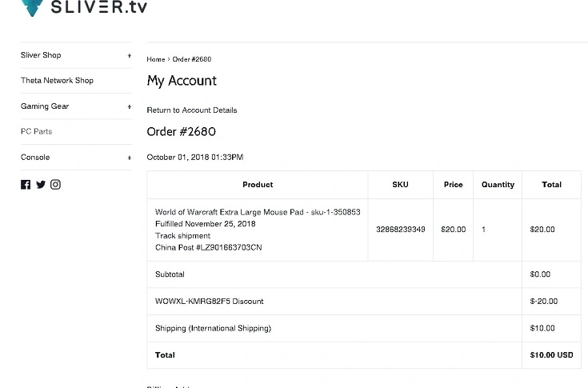This screenshot has width=588, height=388.
Task: Click the SLIVER.tv logo mark
Action: 32,7
